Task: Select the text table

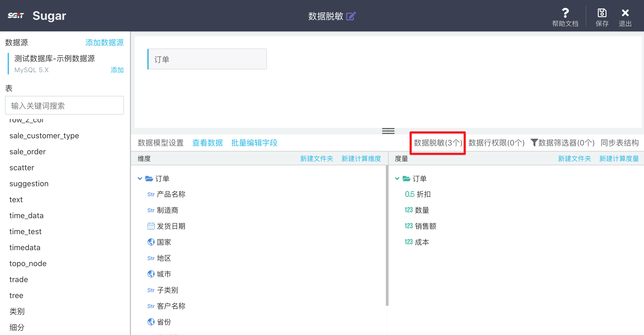Action: [16, 199]
